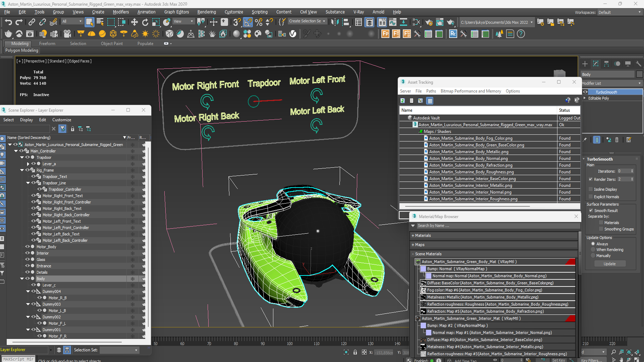Click the Polygon Modeling button
Image resolution: width=644 pixels, height=362 pixels.
tap(22, 50)
